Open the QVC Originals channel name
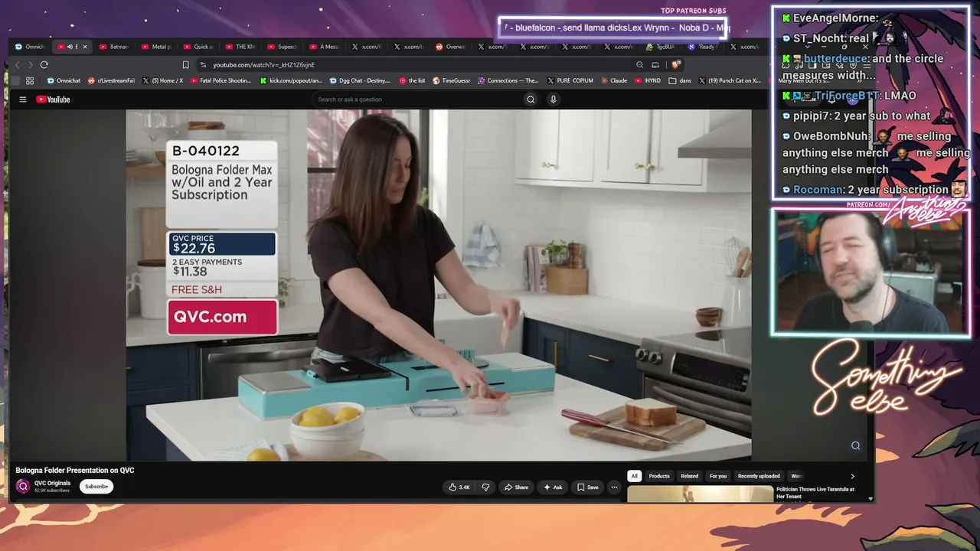 [52, 483]
